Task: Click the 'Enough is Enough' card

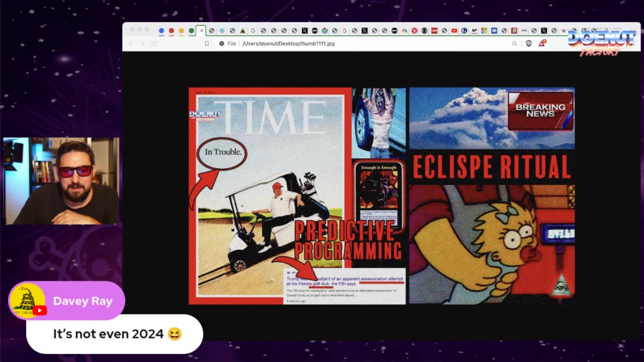Action: click(x=379, y=195)
